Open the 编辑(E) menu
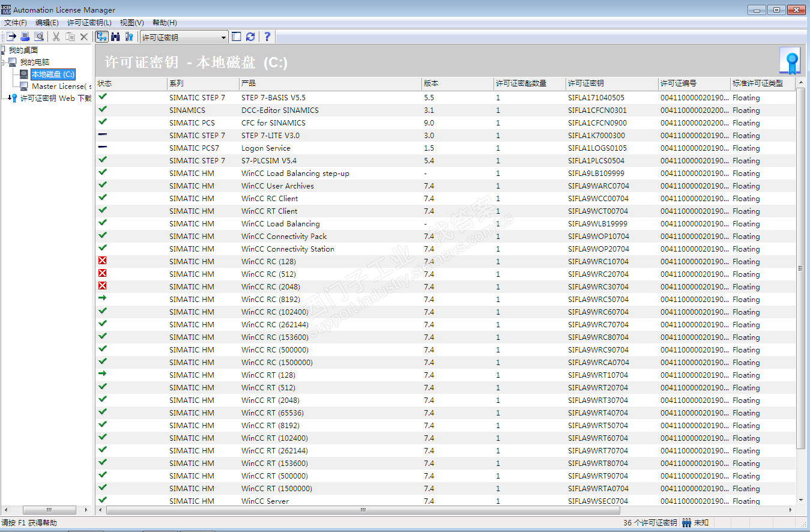 coord(47,23)
